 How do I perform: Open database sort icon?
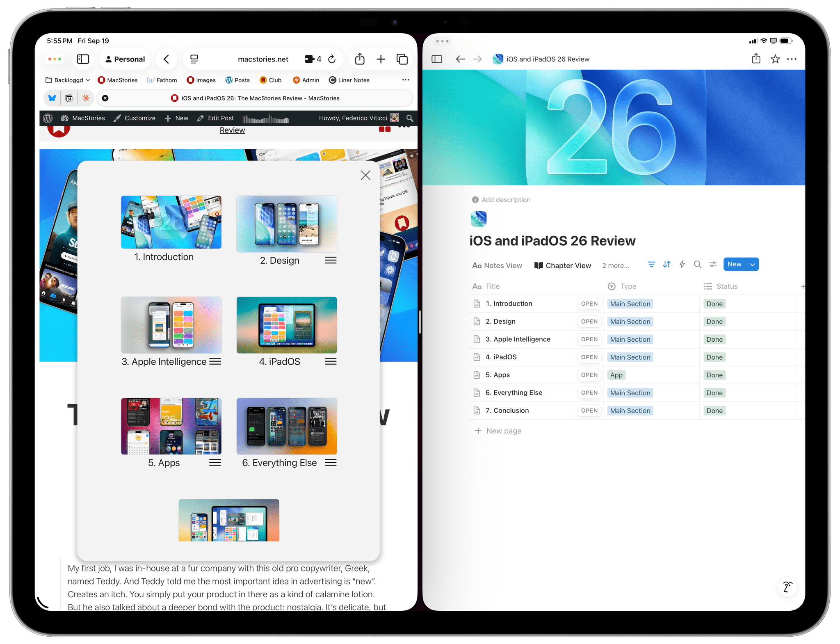click(x=667, y=264)
